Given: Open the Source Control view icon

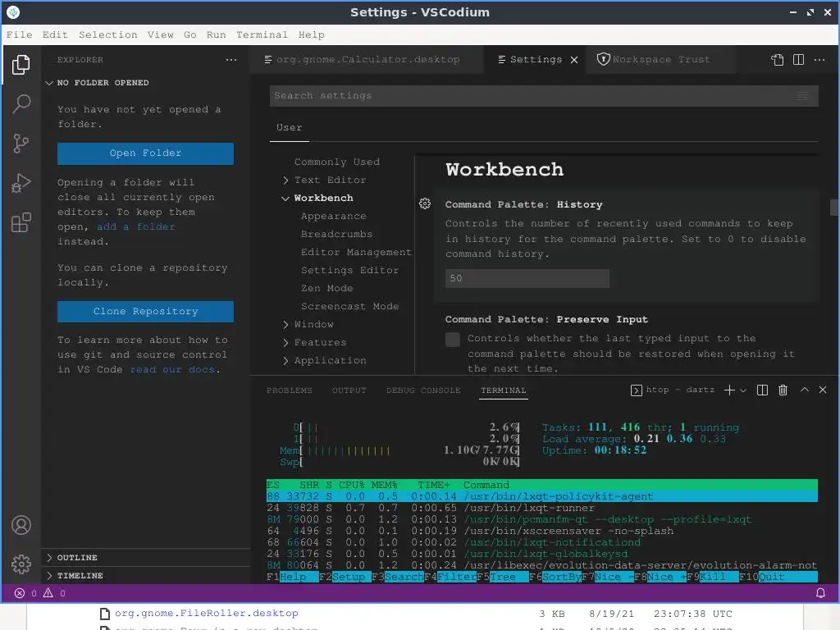Looking at the screenshot, I should (x=21, y=144).
